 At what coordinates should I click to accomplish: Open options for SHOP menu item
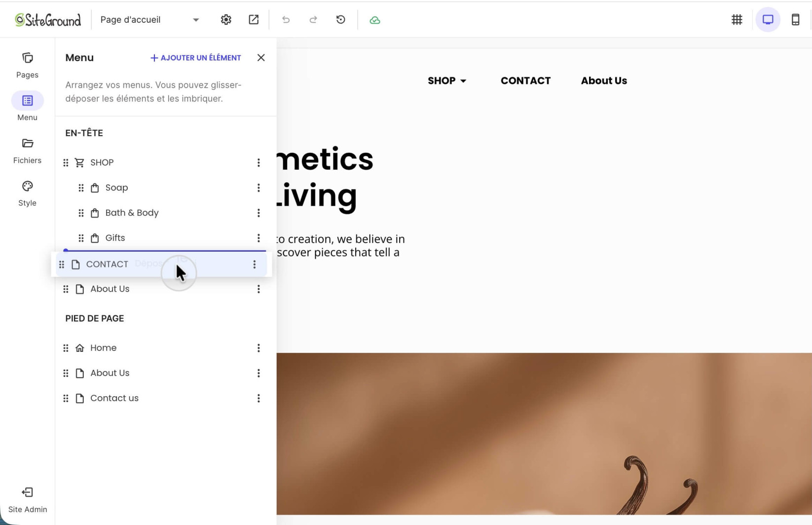(x=258, y=162)
